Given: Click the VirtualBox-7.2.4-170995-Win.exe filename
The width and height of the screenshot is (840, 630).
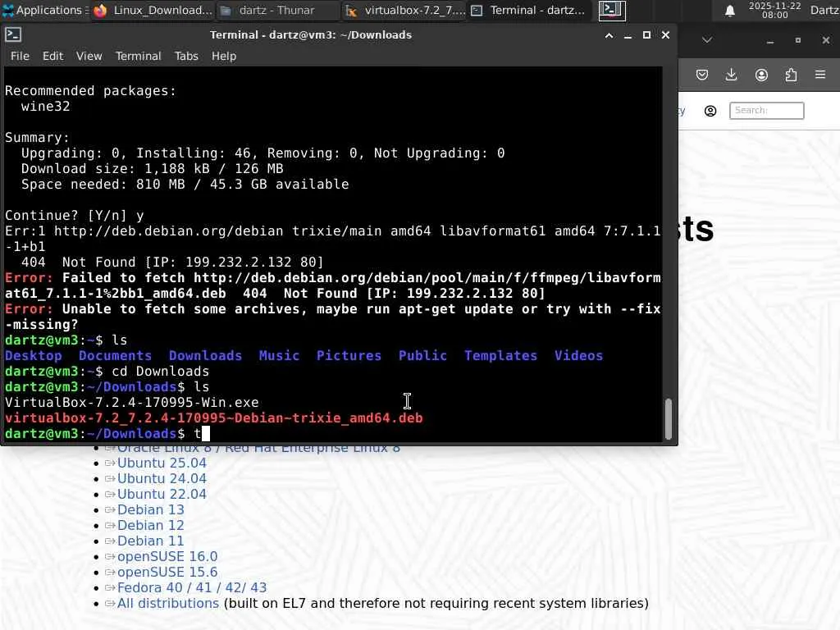Looking at the screenshot, I should pyautogui.click(x=132, y=402).
